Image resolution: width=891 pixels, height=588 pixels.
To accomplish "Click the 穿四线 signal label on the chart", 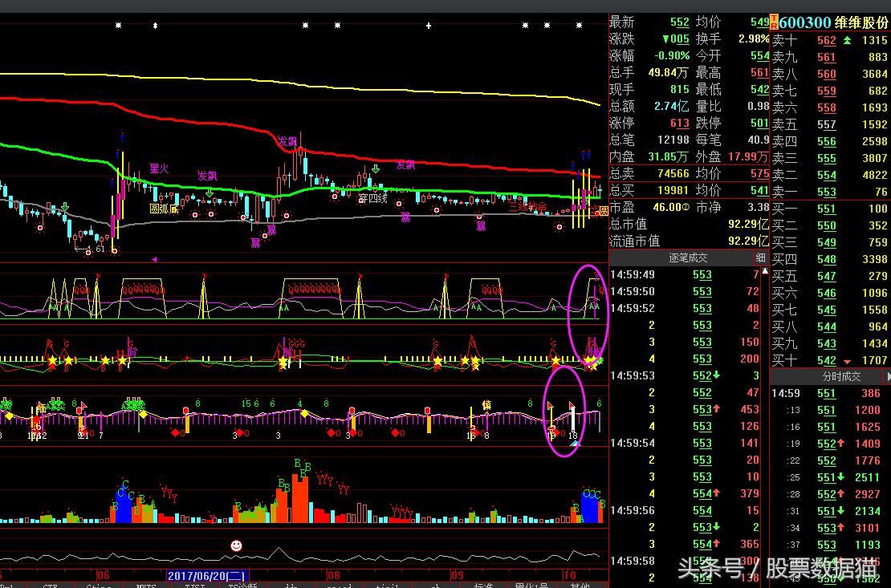I will (x=372, y=198).
